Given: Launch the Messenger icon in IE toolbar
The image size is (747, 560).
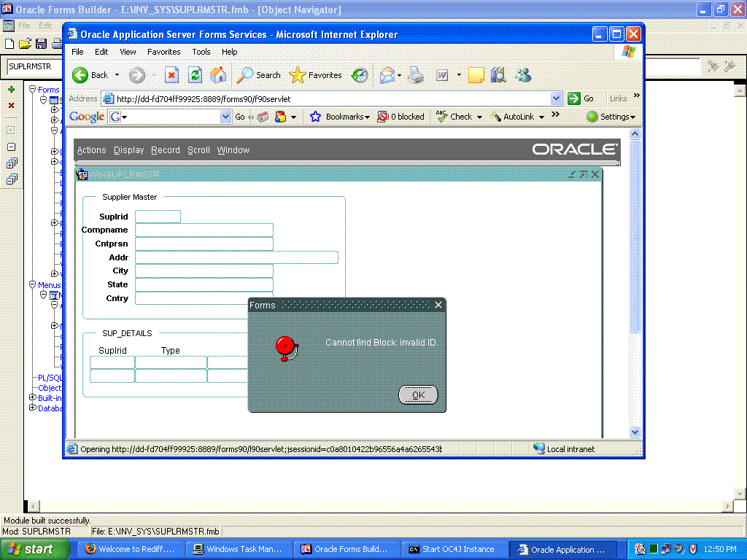Looking at the screenshot, I should coord(523,75).
